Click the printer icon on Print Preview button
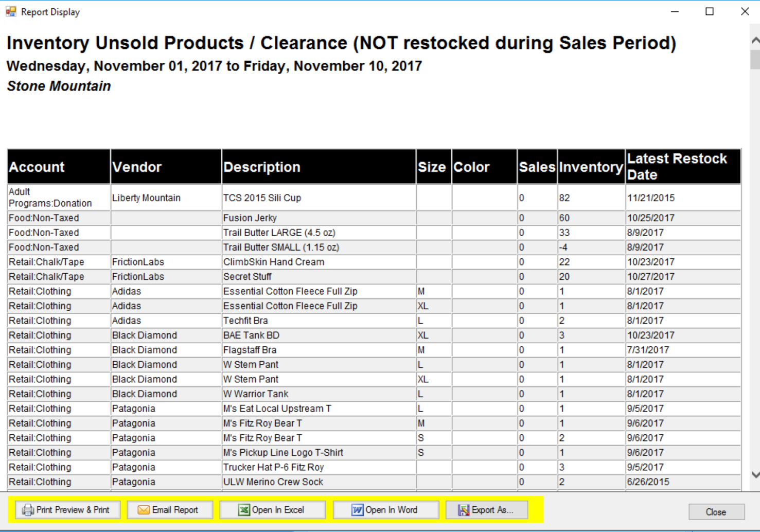 [x=28, y=510]
